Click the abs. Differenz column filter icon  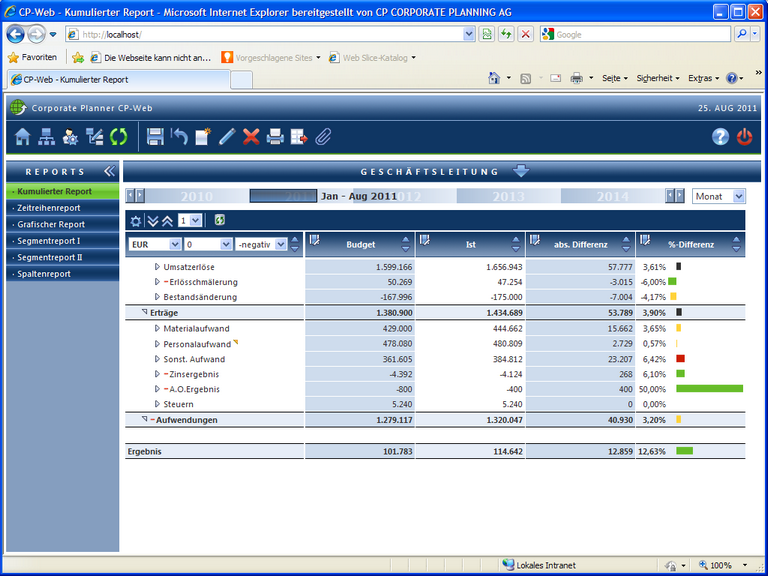click(x=534, y=240)
